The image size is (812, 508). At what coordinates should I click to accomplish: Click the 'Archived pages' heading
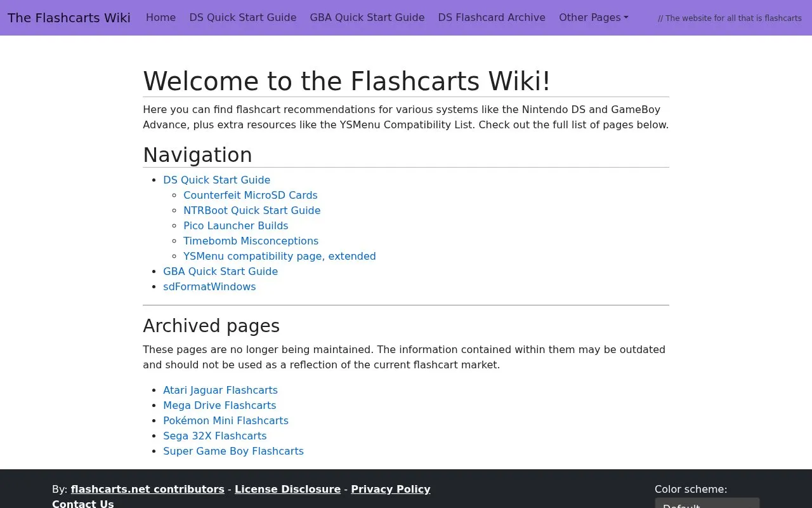(211, 326)
